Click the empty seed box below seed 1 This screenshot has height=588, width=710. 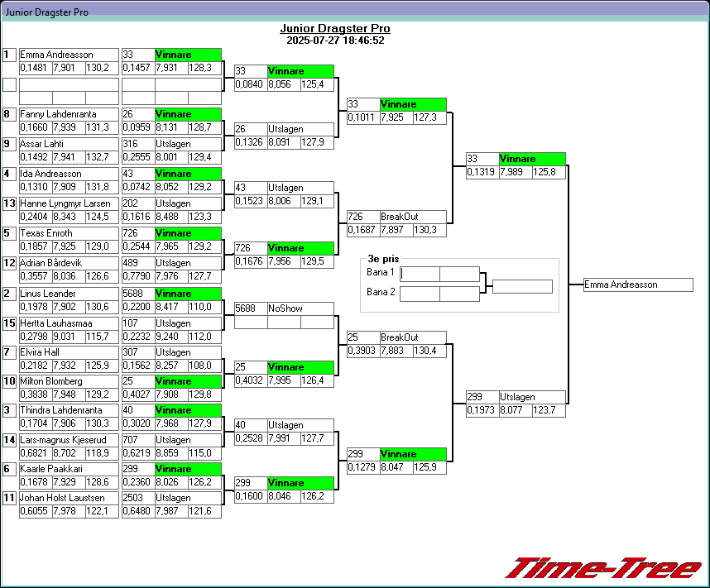[10, 84]
